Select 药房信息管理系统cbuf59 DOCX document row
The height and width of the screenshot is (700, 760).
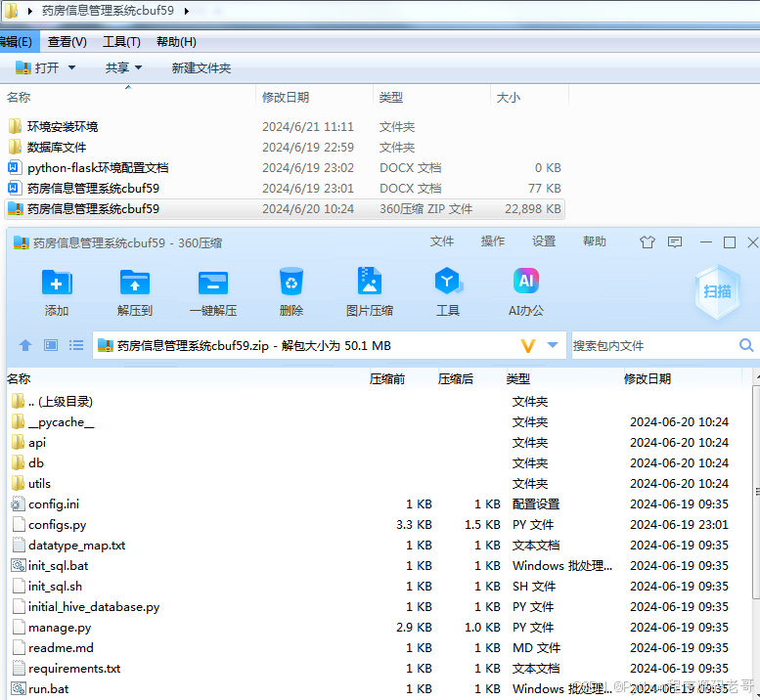coord(285,188)
